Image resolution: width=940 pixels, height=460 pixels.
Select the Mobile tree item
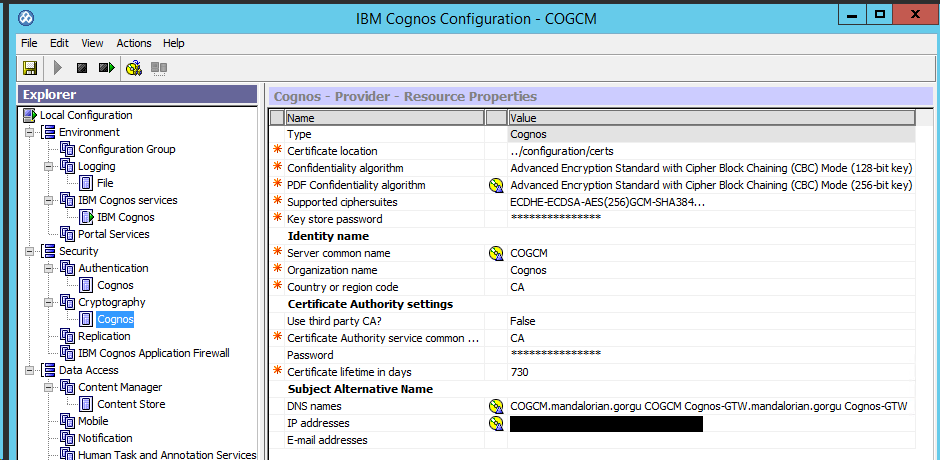tap(93, 421)
